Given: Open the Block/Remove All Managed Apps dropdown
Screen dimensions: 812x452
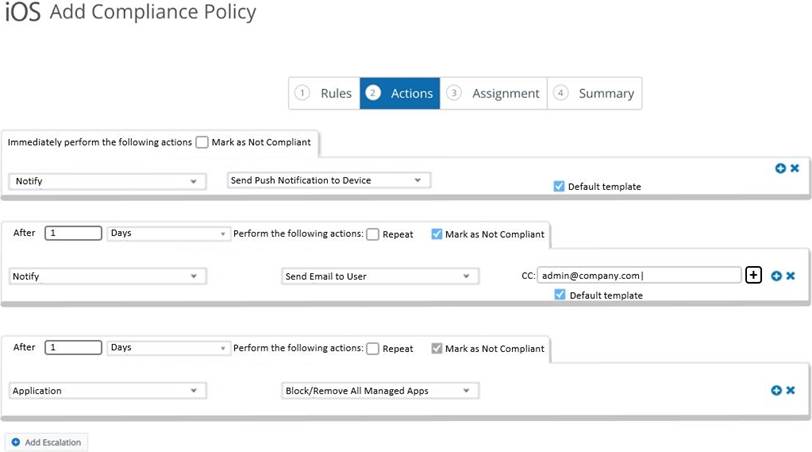Looking at the screenshot, I should [379, 391].
